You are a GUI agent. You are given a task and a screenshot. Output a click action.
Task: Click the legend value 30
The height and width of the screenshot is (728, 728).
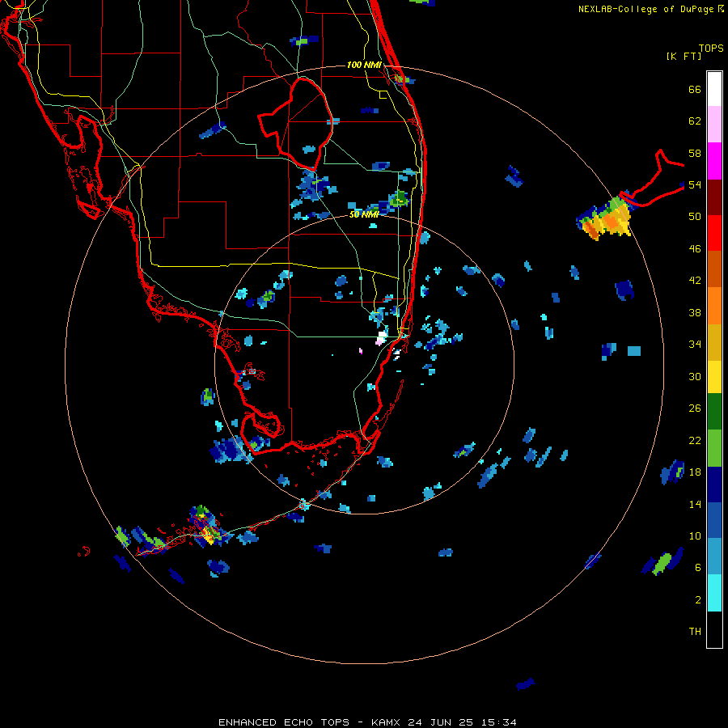(x=695, y=376)
